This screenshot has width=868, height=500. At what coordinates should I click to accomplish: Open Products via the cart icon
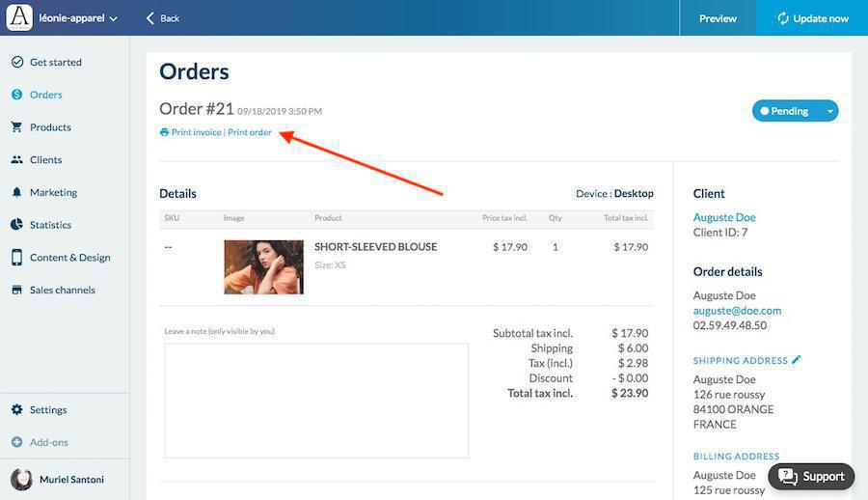(16, 127)
